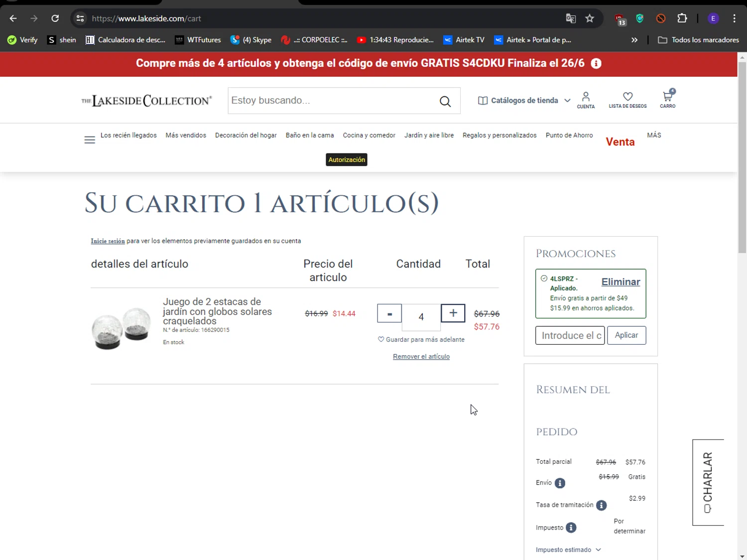Open the Punto de Ahorro menu

pyautogui.click(x=569, y=136)
